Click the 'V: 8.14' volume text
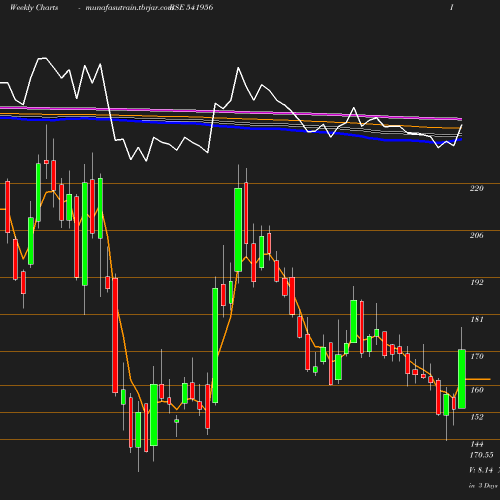The width and height of the screenshot is (500, 500). [481, 470]
